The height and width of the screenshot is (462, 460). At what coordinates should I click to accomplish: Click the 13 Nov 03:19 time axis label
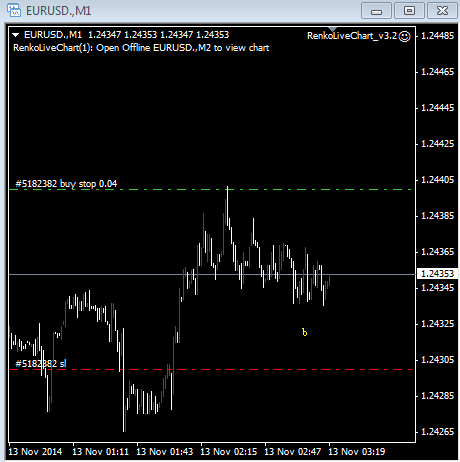[x=357, y=452]
